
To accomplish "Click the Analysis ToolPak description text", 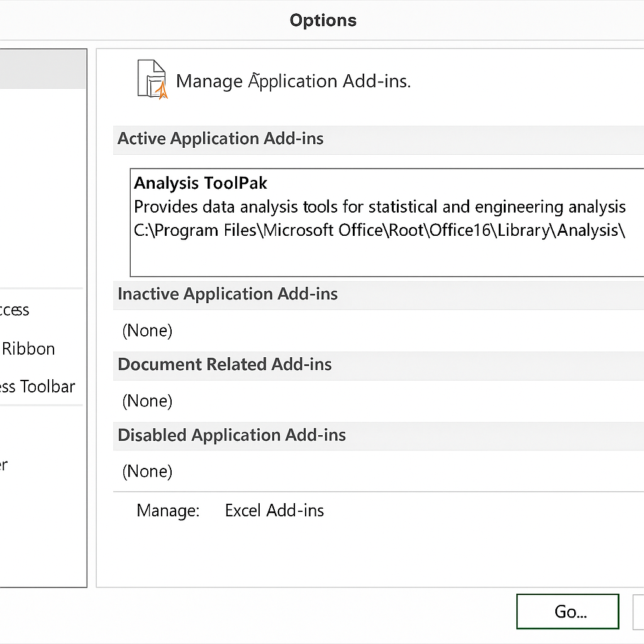I will [x=379, y=207].
